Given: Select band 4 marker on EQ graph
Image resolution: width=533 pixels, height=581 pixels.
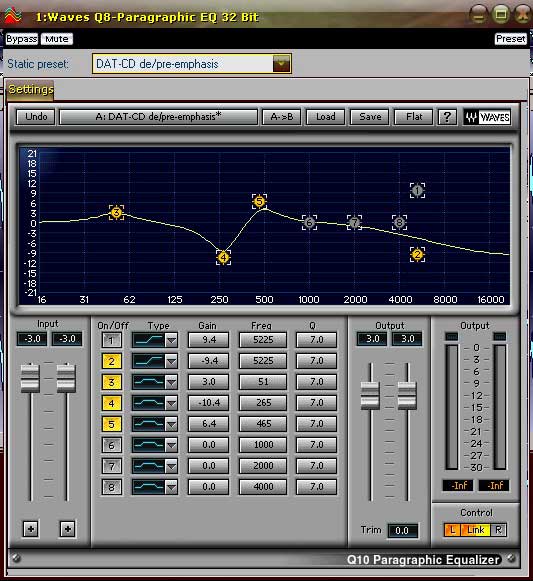Looking at the screenshot, I should point(223,257).
